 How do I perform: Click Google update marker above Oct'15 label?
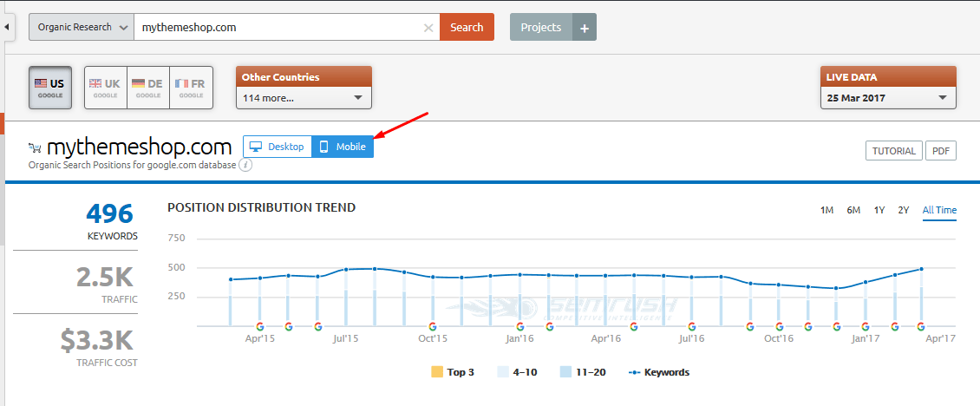coord(432,326)
